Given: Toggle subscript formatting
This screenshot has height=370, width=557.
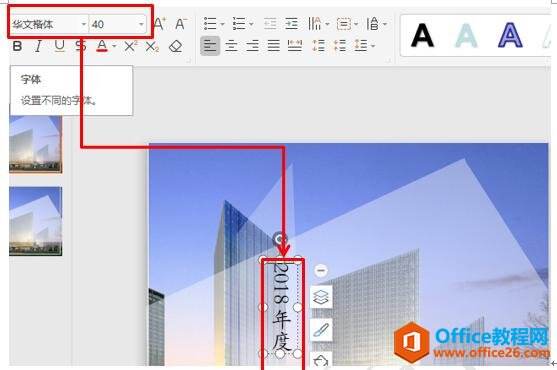Looking at the screenshot, I should (152, 47).
